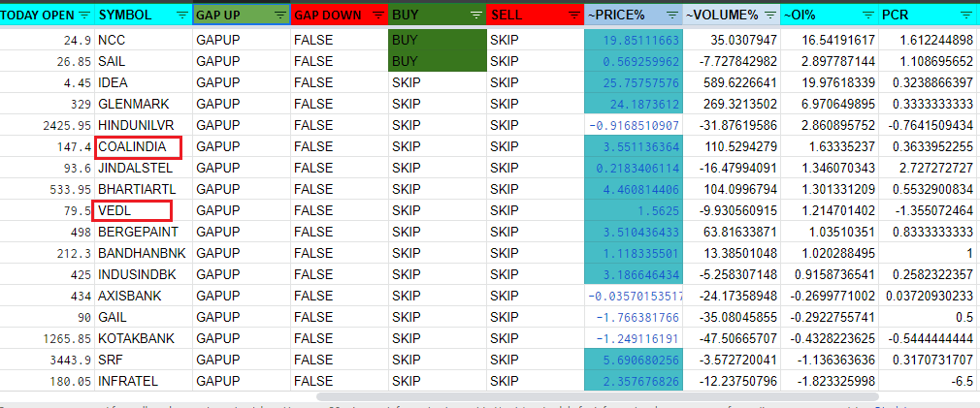Click GAPUP cell in GLENMARK row
This screenshot has width=980, height=408.
point(242,105)
